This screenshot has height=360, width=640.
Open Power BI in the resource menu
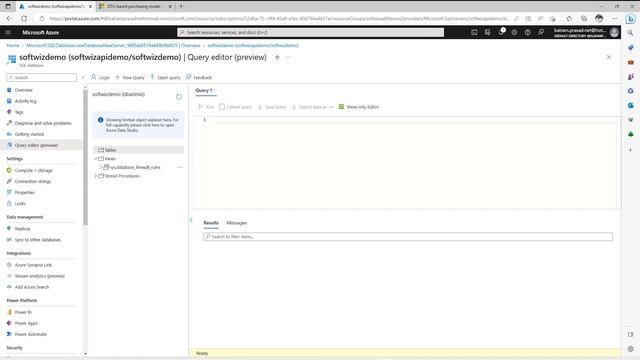tap(23, 312)
